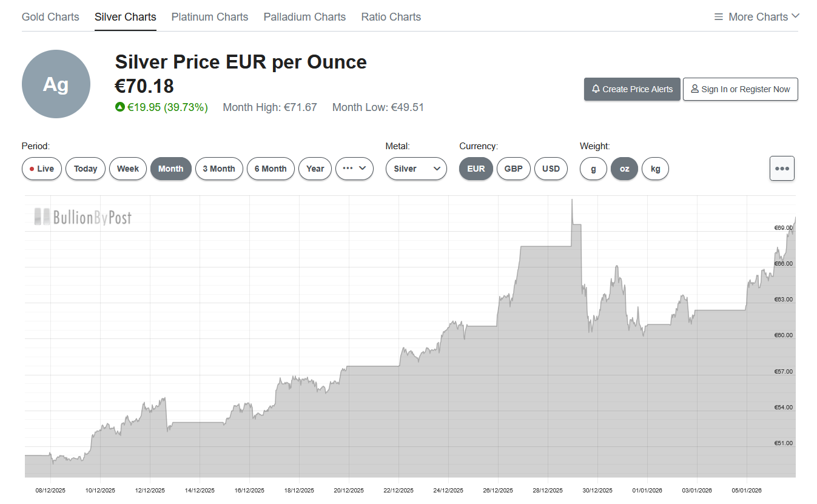Switch to the Gold Charts tab

point(50,17)
